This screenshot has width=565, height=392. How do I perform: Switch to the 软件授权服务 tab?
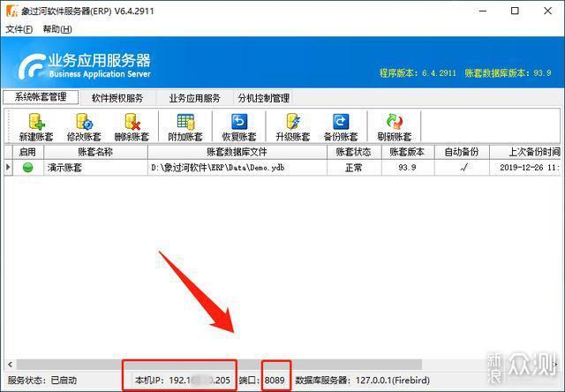click(x=117, y=98)
